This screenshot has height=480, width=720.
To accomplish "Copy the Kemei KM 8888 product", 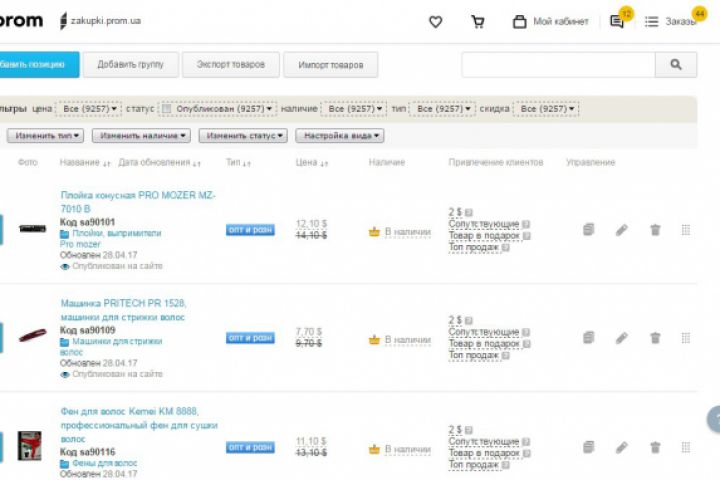I will coord(589,447).
